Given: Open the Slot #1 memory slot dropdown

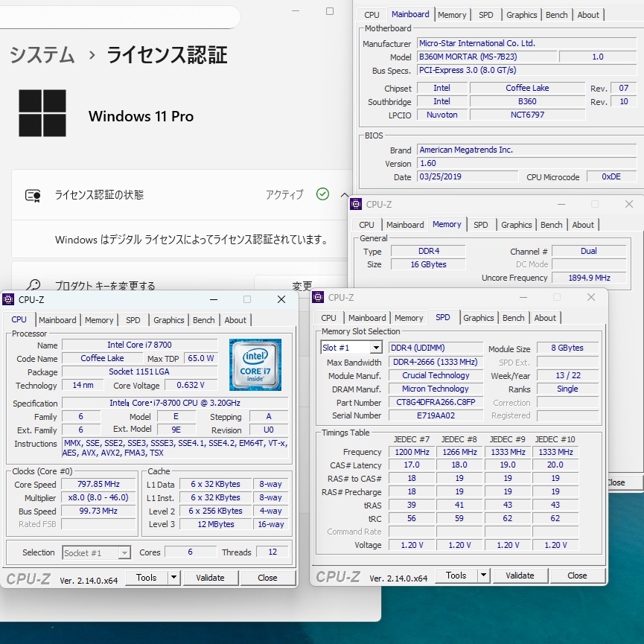Looking at the screenshot, I should point(375,348).
